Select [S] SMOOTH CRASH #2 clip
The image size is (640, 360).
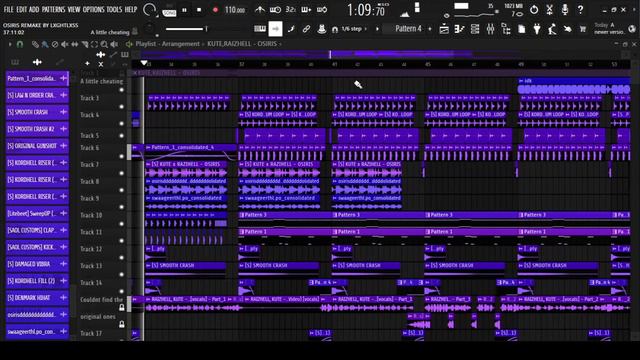click(x=37, y=129)
